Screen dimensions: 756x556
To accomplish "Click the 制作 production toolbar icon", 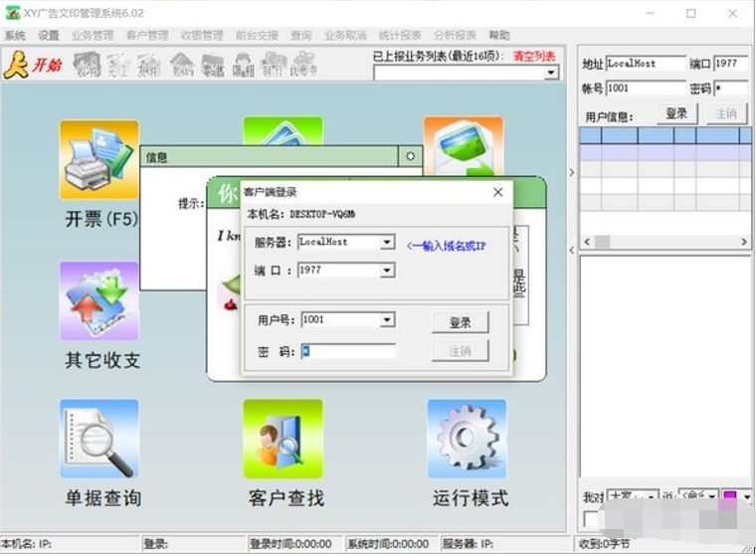I will (273, 65).
